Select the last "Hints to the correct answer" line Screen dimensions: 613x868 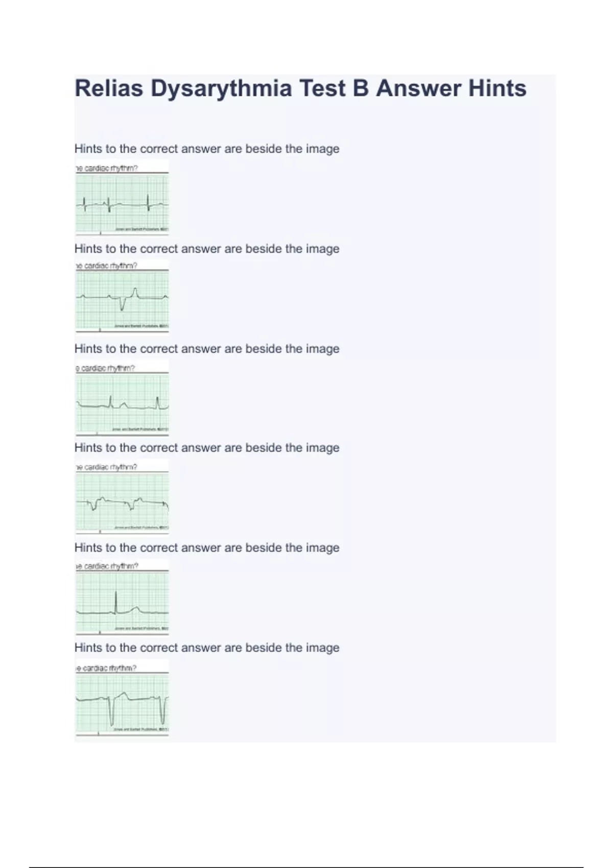pos(207,648)
